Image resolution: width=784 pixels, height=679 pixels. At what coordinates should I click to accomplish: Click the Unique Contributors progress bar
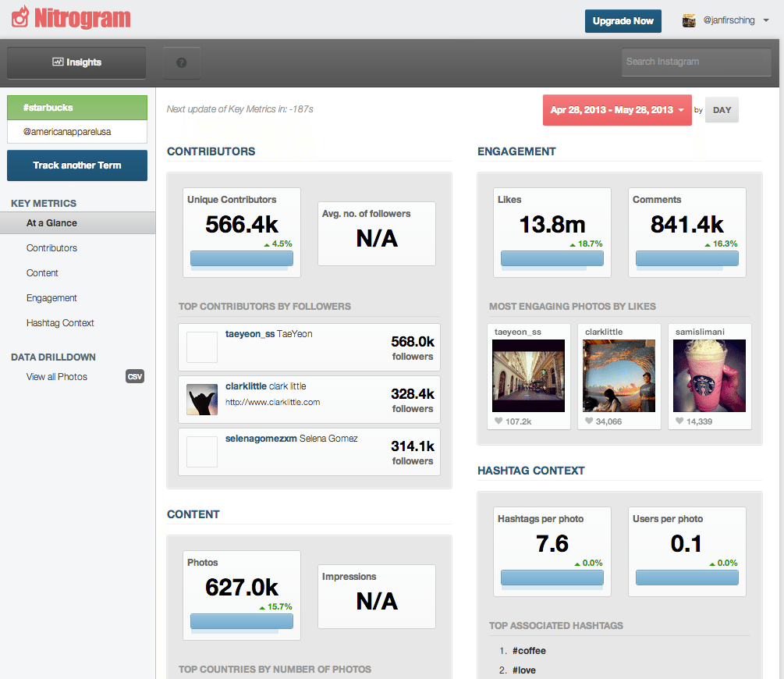[242, 258]
